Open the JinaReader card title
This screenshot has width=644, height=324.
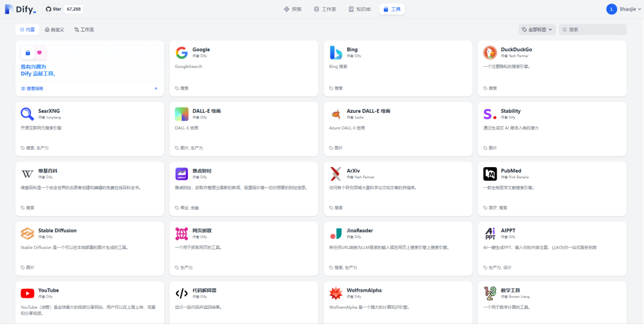pos(360,231)
